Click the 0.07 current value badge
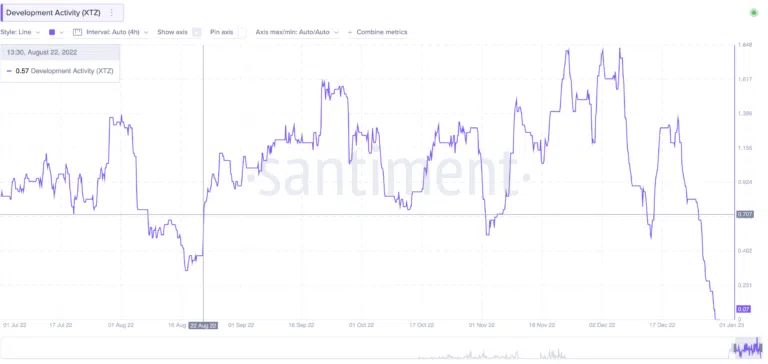The height and width of the screenshot is (364, 768). point(743,309)
